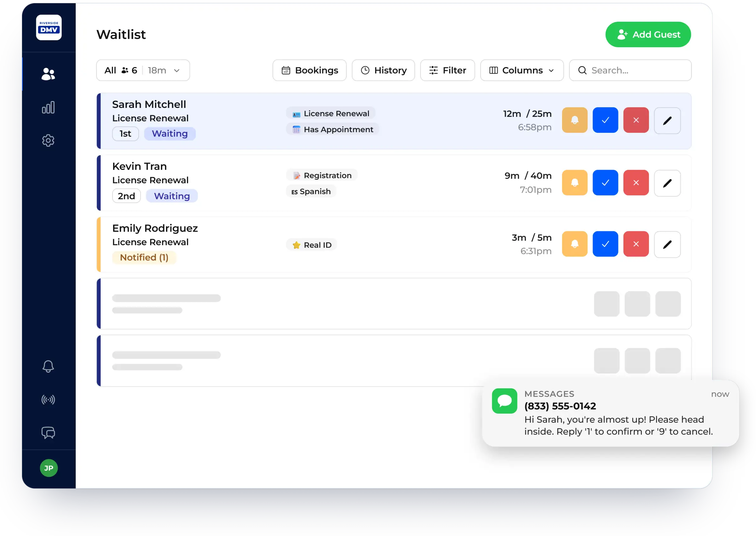Click the Notified (1) status badge
This screenshot has width=756, height=536.
pos(144,257)
